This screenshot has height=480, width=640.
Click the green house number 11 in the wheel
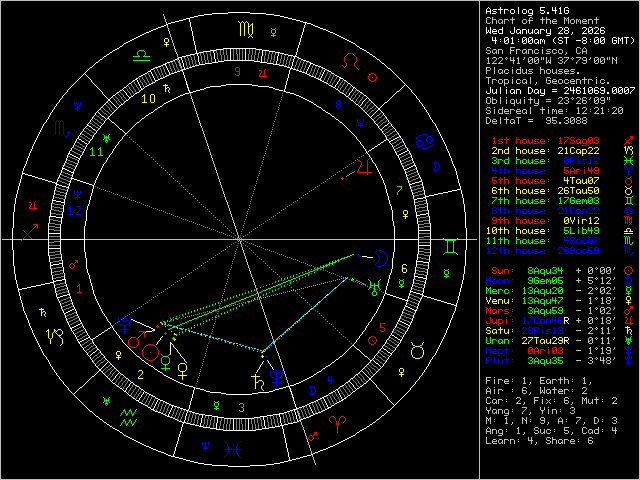click(96, 152)
